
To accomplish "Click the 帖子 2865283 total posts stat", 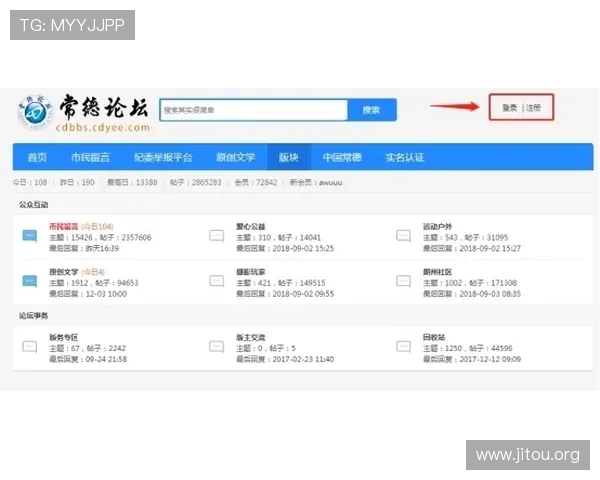I will (x=196, y=183).
